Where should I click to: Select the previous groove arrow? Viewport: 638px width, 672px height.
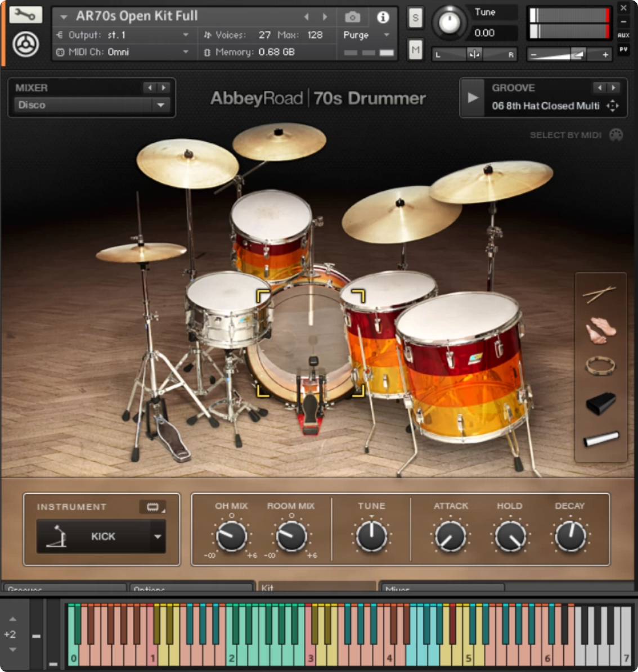coord(600,87)
